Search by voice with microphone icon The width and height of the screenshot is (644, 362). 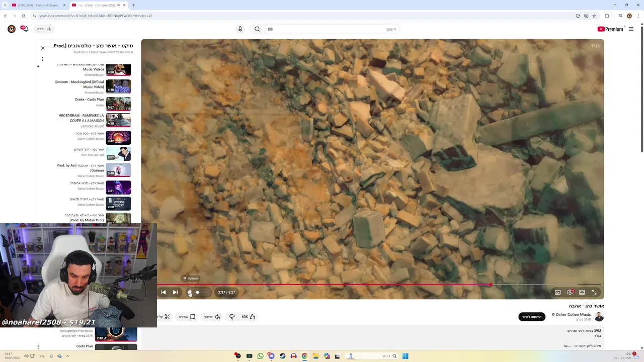click(240, 29)
